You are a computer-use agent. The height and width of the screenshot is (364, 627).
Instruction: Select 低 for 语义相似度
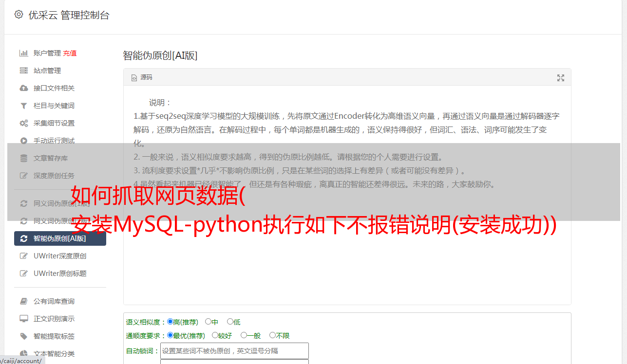click(230, 322)
